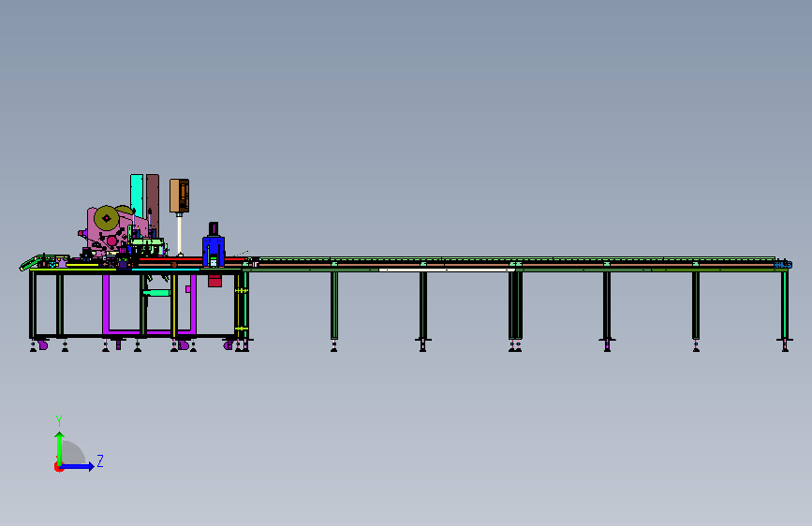
Task: Select the red box beneath the blue unit
Action: point(214,281)
